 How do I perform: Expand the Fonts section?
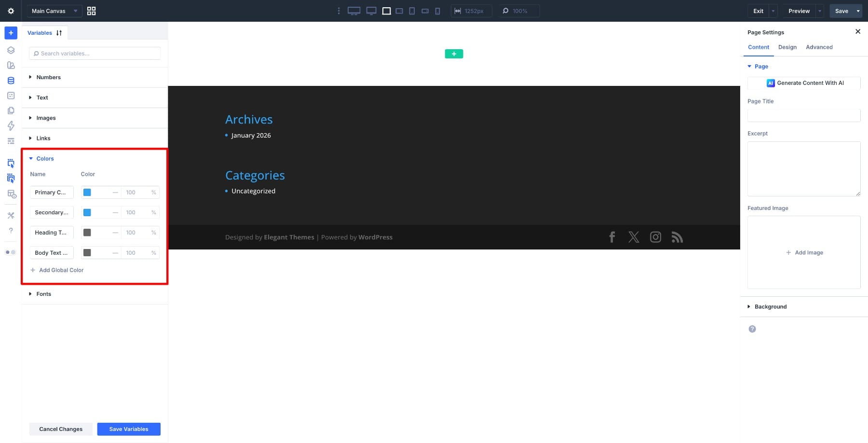pyautogui.click(x=43, y=293)
